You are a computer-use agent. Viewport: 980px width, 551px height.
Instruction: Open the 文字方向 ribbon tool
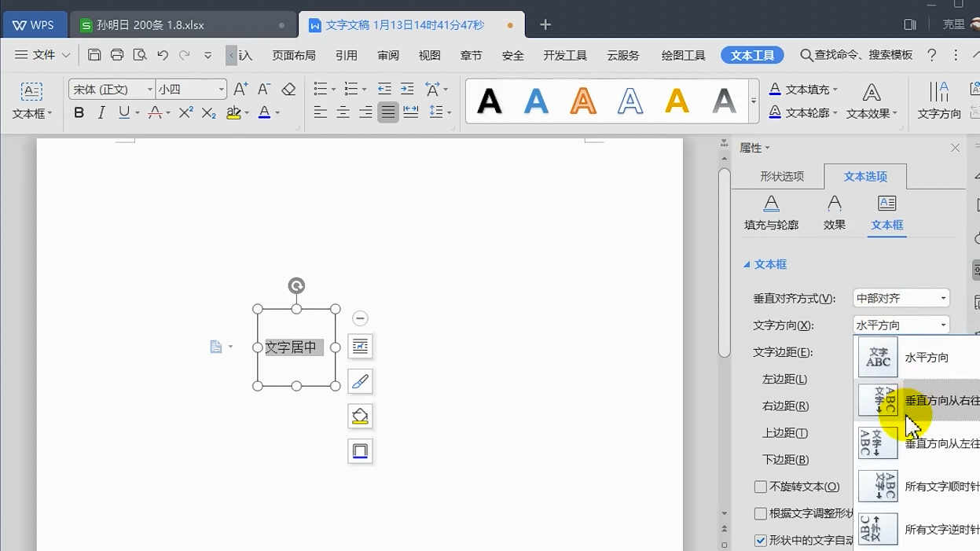[x=939, y=101]
